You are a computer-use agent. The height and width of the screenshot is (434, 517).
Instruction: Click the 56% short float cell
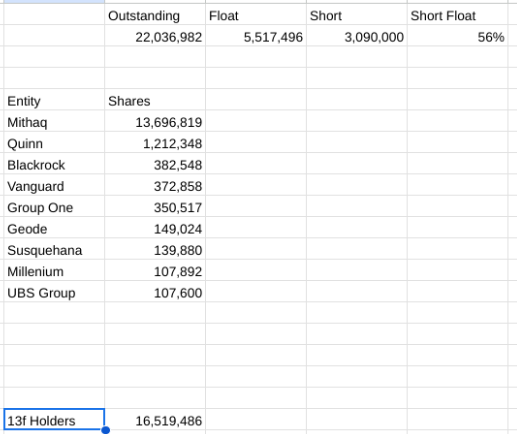(457, 36)
